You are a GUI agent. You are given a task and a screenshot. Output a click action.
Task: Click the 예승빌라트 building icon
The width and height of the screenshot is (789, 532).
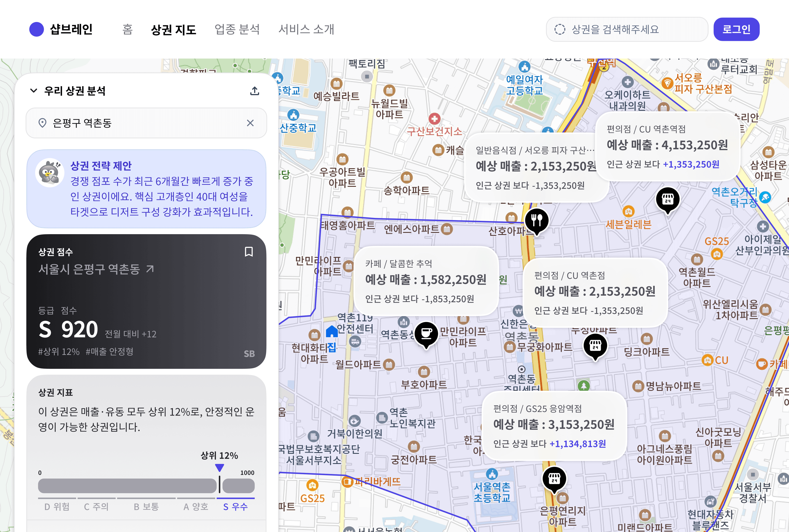coord(336,83)
